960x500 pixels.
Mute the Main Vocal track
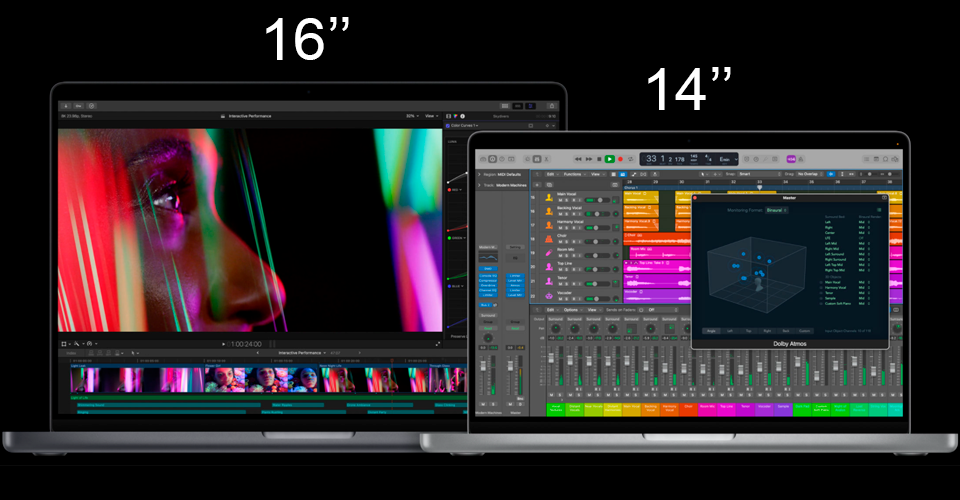560,200
